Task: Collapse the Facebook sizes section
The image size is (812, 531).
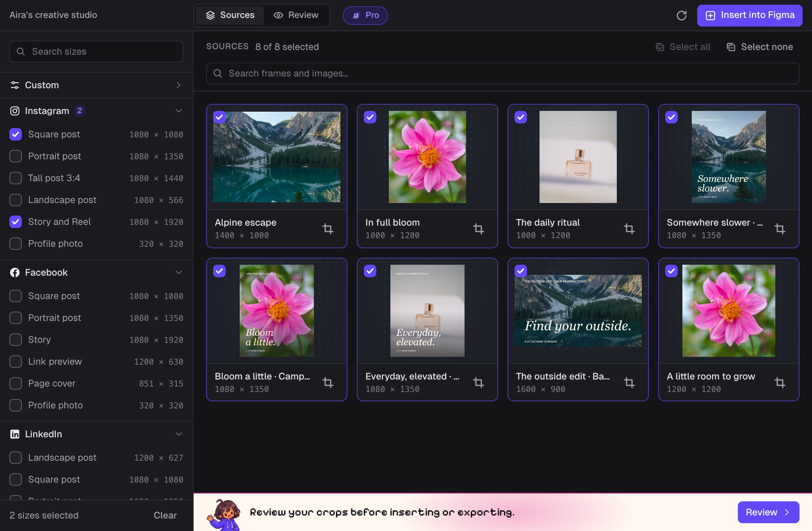Action: [x=96, y=273]
